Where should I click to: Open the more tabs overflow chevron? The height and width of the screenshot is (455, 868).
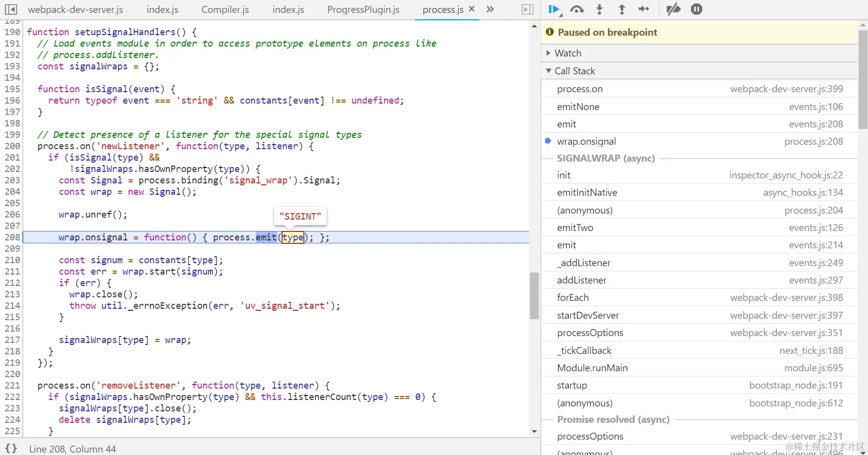click(490, 9)
